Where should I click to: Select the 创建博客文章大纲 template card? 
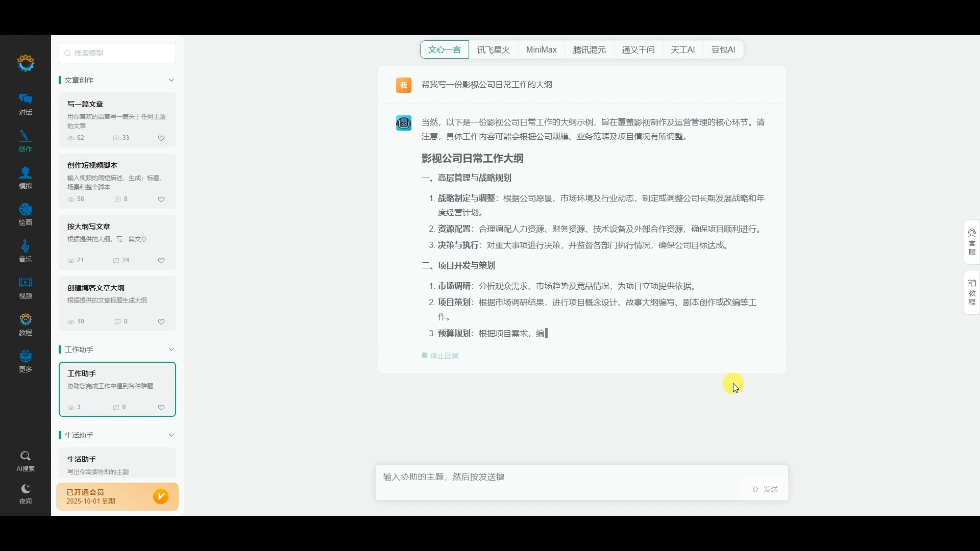[x=117, y=304]
